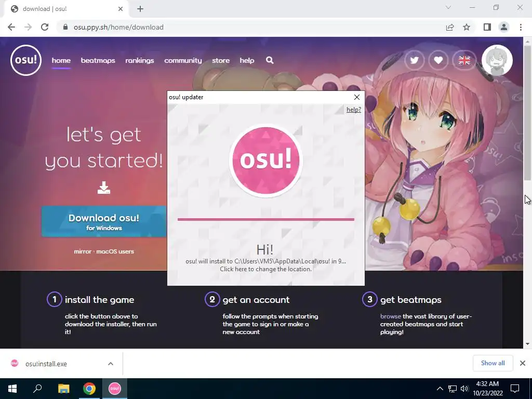
Task: Open the site search magnifier icon
Action: (270, 60)
